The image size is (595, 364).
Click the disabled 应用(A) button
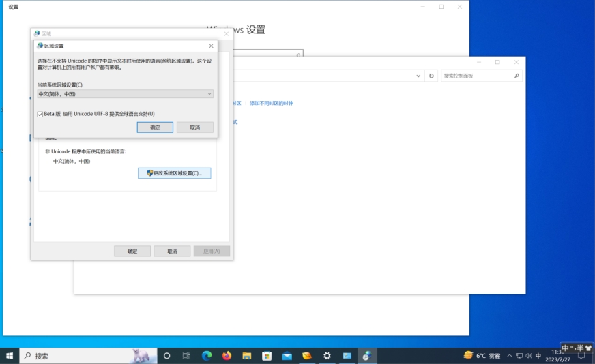pyautogui.click(x=212, y=251)
